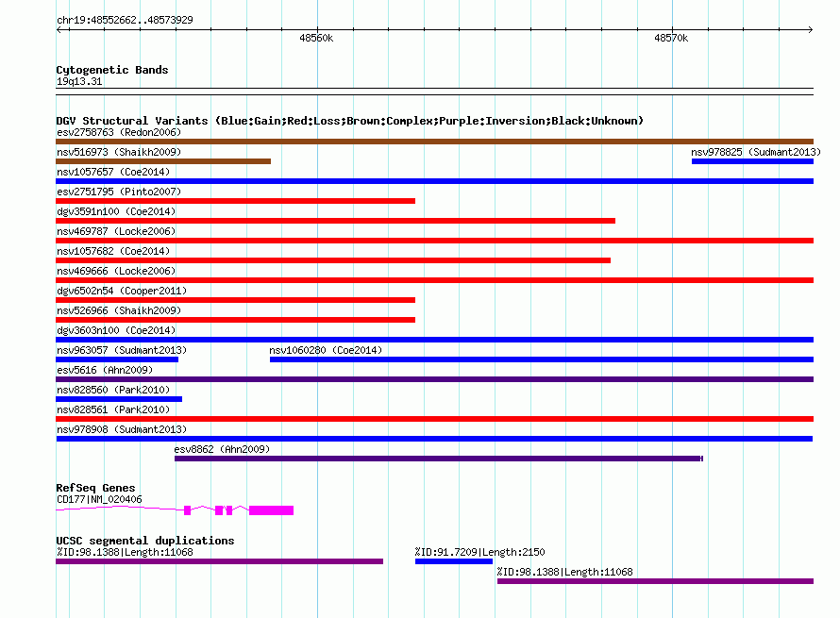Select the nsv1057682 (Coe2014) label
Screen dimensions: 840x618
pyautogui.click(x=113, y=251)
